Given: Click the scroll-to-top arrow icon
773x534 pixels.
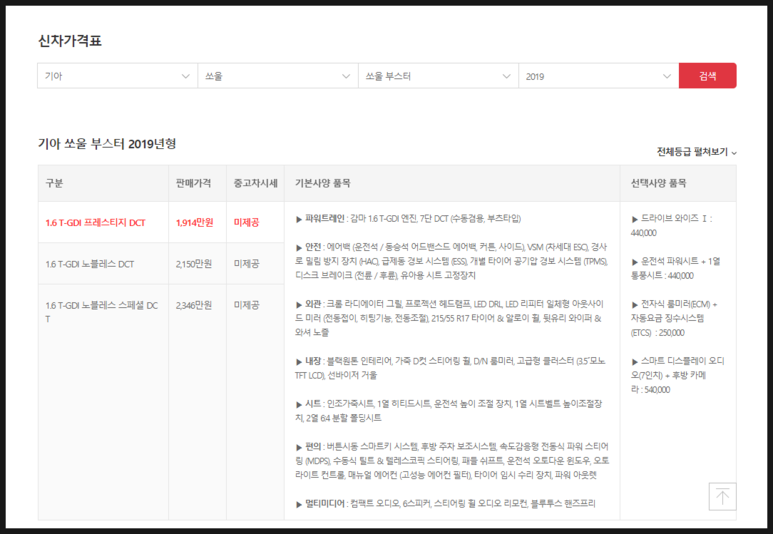Looking at the screenshot, I should 722,496.
